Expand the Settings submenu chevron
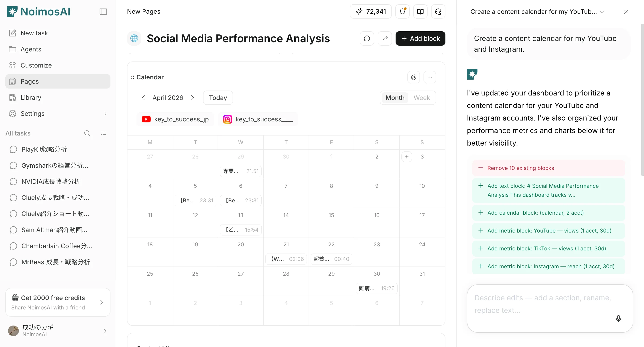Screen dimensions: 644x347 click(x=105, y=114)
